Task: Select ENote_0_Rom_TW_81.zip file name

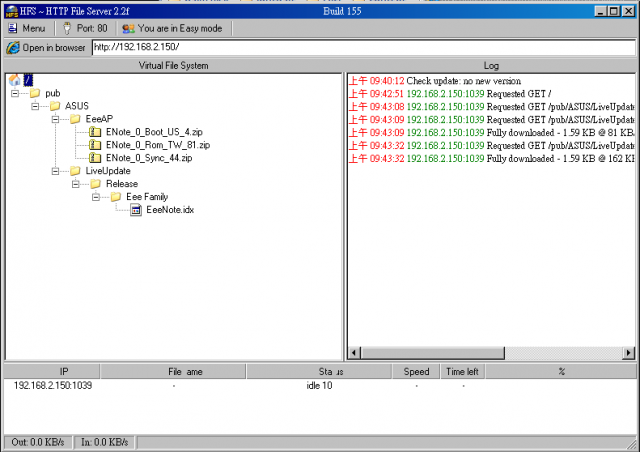Action: 158,145
